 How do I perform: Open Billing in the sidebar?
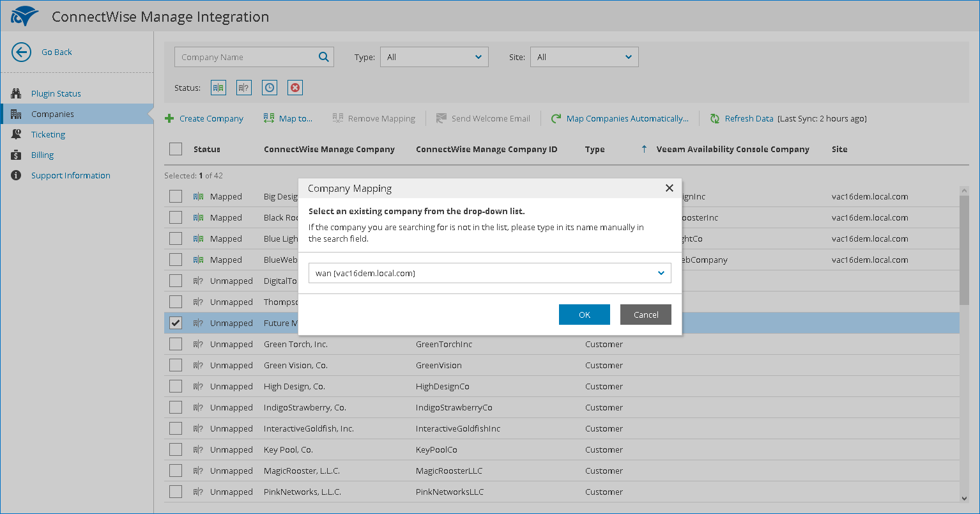click(42, 155)
